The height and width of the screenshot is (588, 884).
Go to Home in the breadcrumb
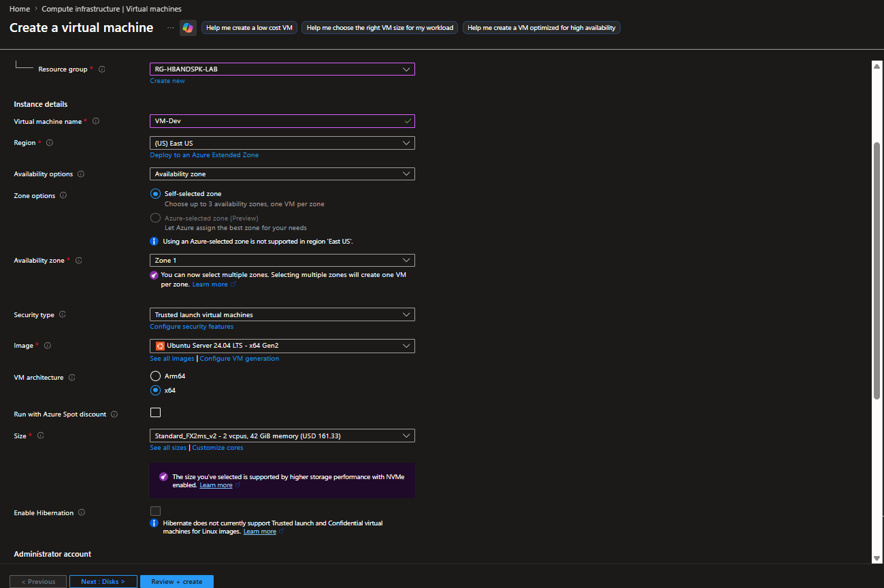(19, 10)
